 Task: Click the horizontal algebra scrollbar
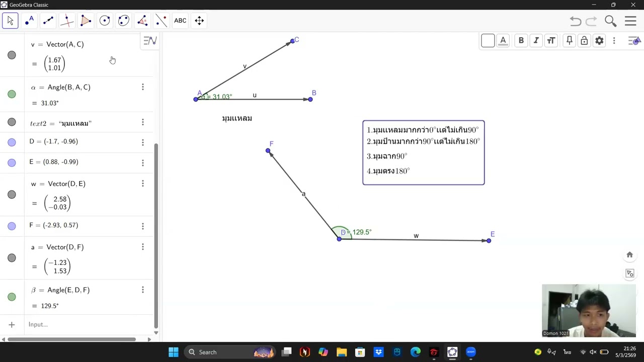71,339
